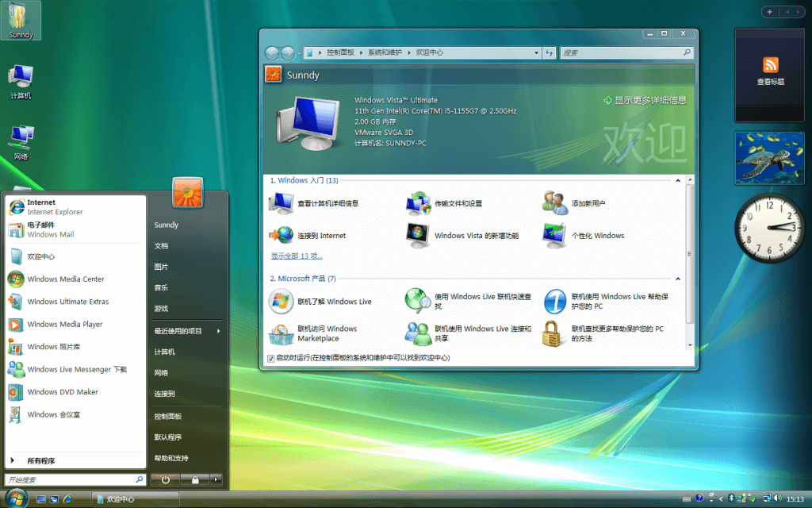Select 联机使用 Windows Live 帮助保护您的 PC
Image resolution: width=812 pixels, height=508 pixels.
[x=606, y=301]
